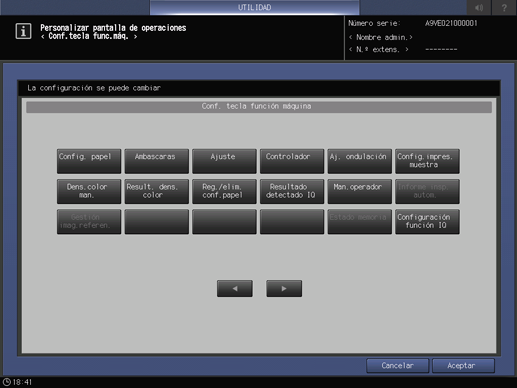Select Config. impres. muestra key
This screenshot has width=517, height=388.
click(x=427, y=161)
